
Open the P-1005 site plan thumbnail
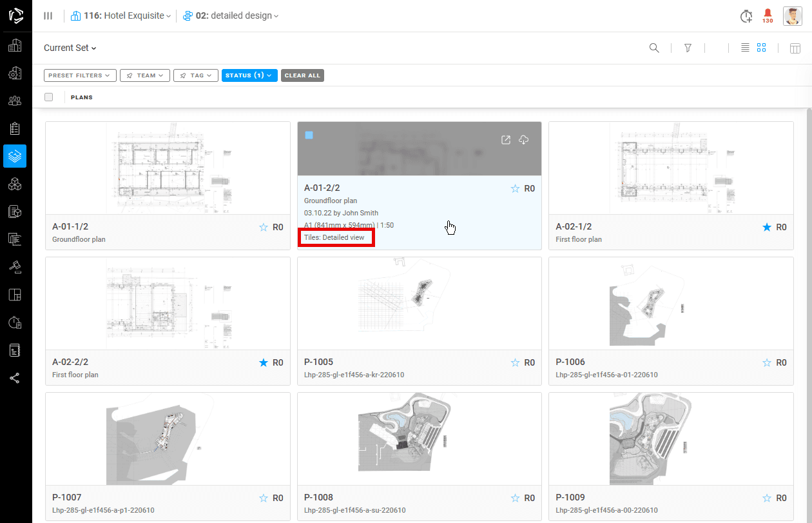420,303
